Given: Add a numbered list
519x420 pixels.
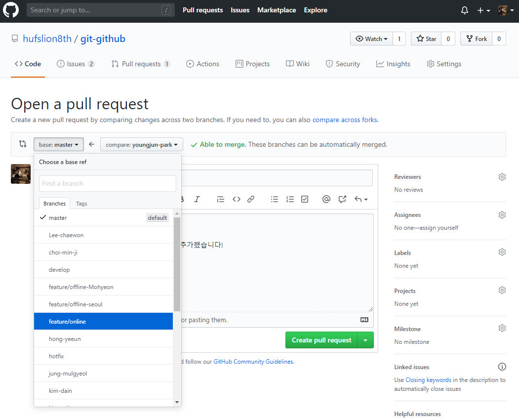Looking at the screenshot, I should (x=290, y=199).
